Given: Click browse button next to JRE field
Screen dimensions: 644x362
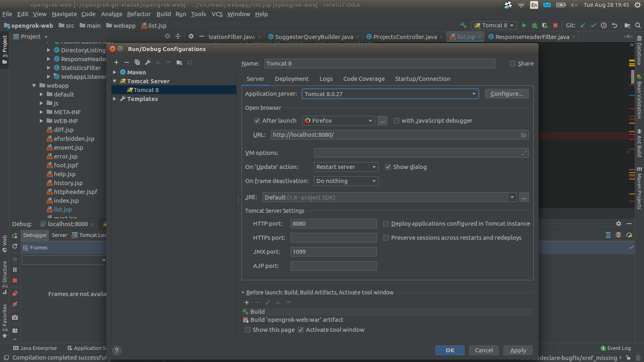Looking at the screenshot, I should [524, 197].
